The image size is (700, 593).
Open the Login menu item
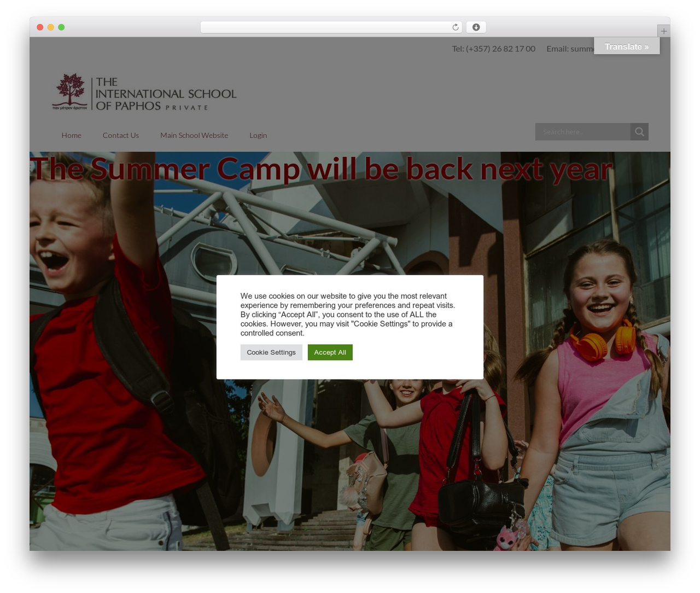(258, 135)
